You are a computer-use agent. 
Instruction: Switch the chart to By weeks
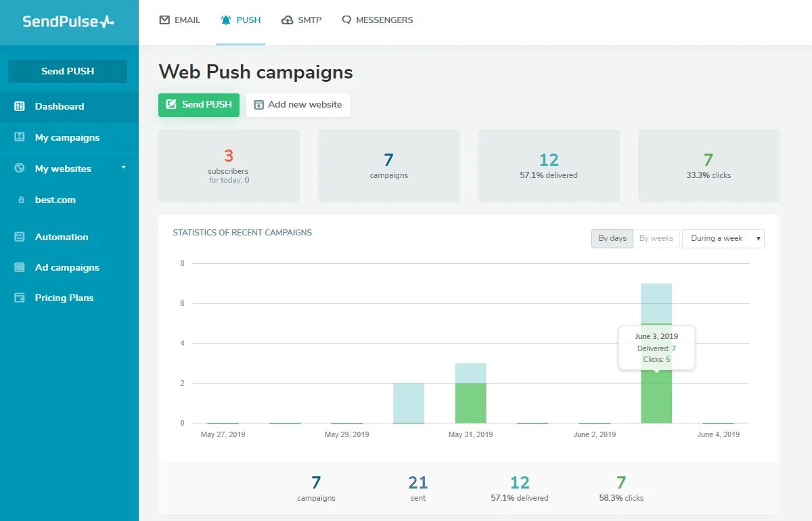point(656,238)
